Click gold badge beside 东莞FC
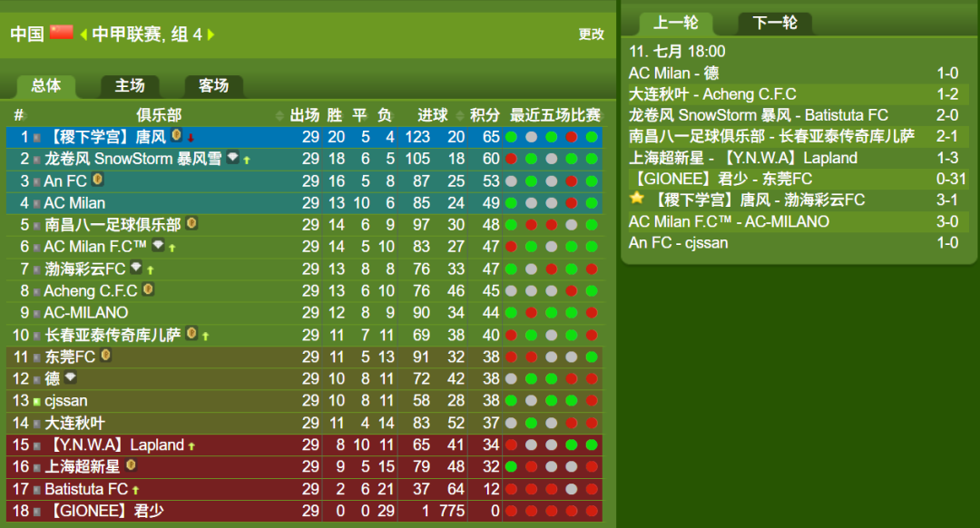Screen dimensions: 980x528 pyautogui.click(x=105, y=355)
